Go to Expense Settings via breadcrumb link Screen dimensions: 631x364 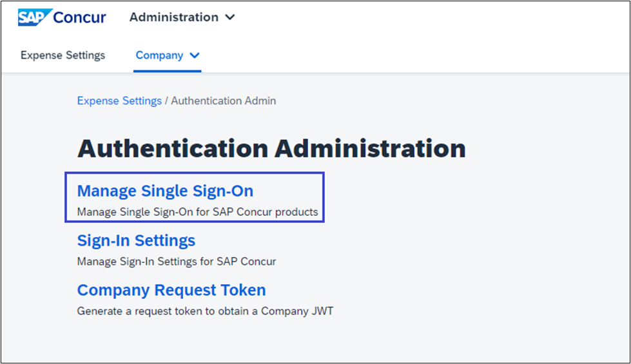click(119, 101)
